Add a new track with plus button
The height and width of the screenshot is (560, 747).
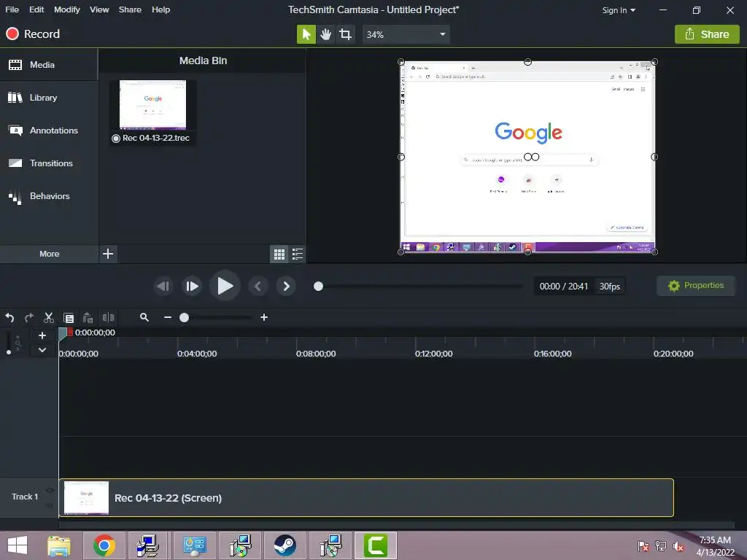point(42,335)
